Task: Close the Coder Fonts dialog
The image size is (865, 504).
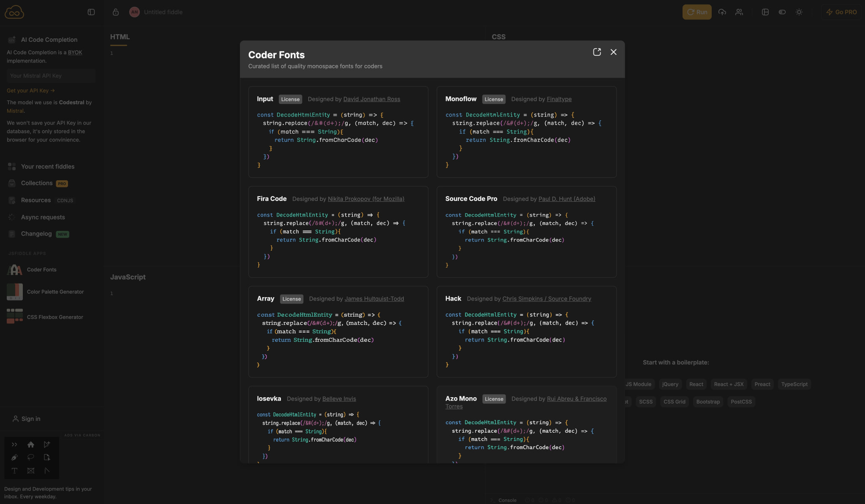Action: click(614, 52)
